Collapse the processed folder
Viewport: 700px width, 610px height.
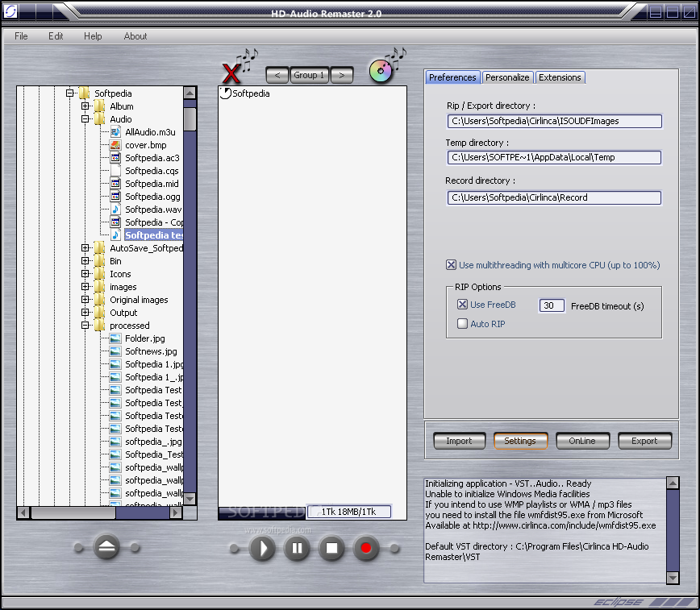tap(85, 326)
